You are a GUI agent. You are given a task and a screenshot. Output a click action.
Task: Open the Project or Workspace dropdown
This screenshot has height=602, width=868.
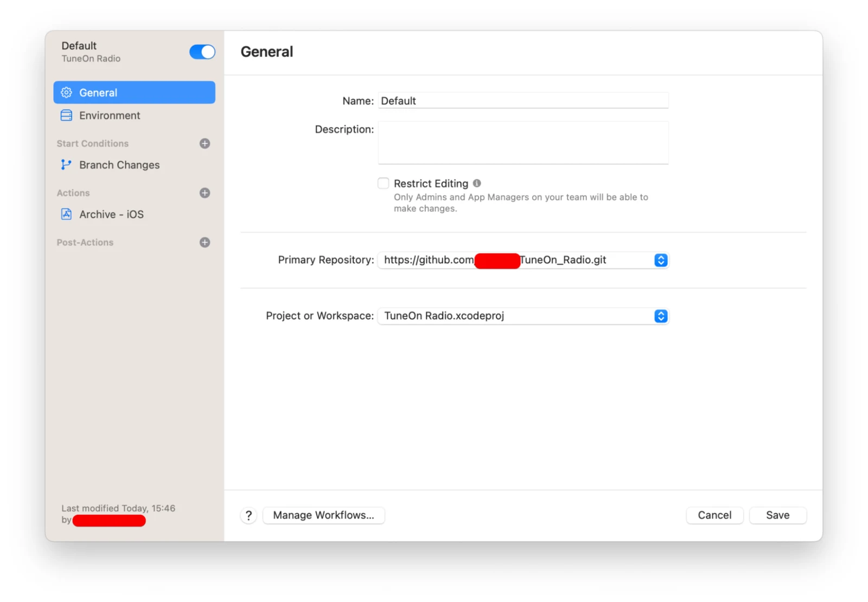pos(523,316)
